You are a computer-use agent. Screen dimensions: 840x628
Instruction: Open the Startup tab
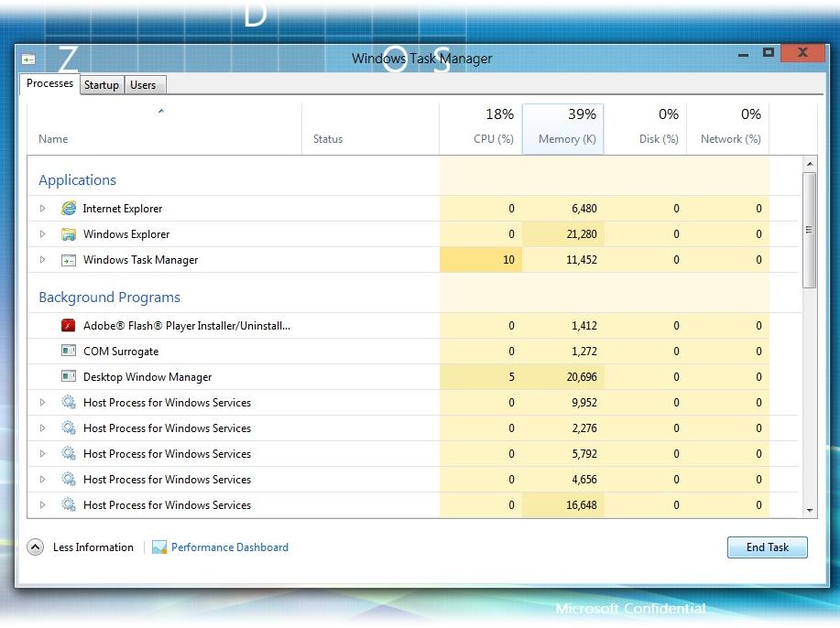tap(102, 85)
